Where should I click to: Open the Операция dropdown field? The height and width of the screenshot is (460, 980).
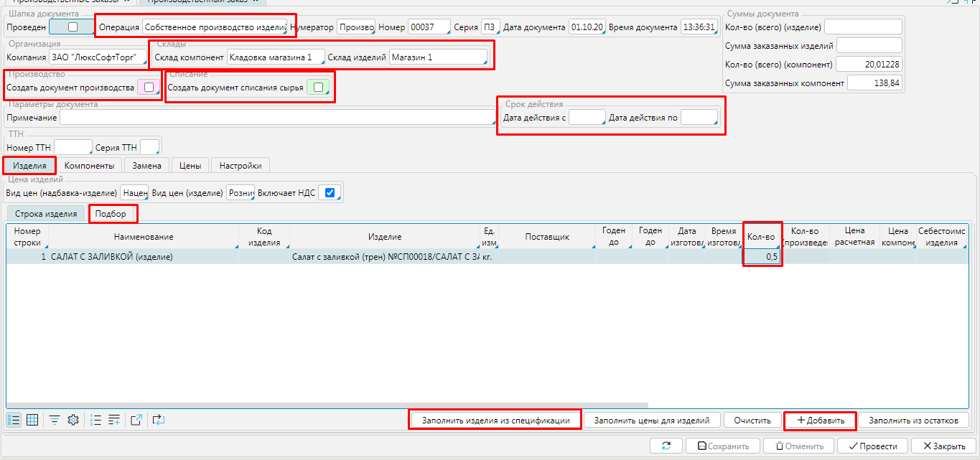[214, 27]
